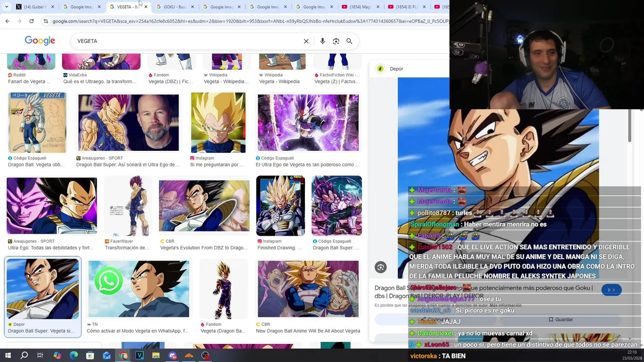Viewport: 644px width, 362px height.
Task: Open site information next to the URL
Action: 46,21
